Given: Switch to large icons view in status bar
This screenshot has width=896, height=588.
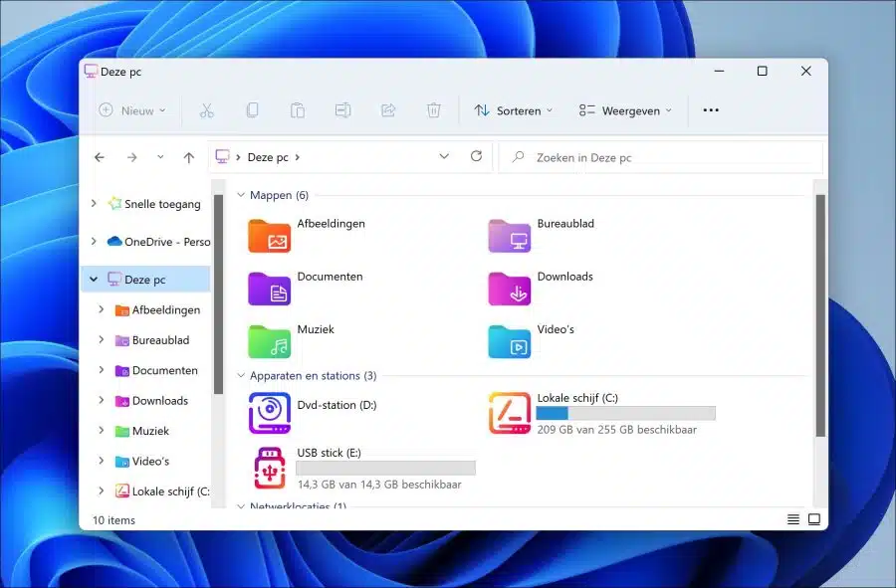Looking at the screenshot, I should click(x=814, y=519).
